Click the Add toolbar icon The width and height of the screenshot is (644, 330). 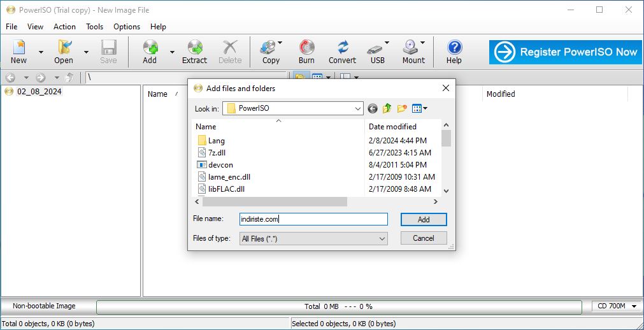tap(150, 52)
